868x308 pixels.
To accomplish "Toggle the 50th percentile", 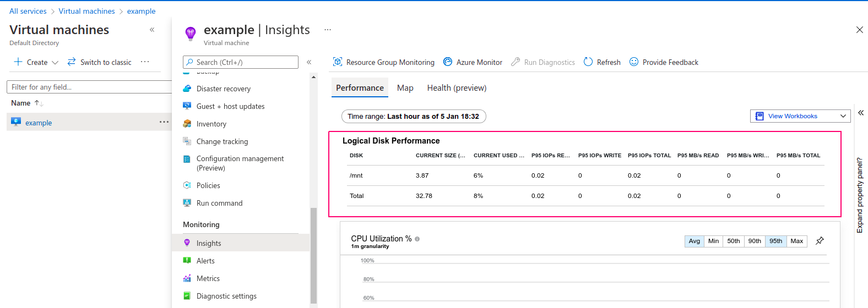I will [734, 241].
